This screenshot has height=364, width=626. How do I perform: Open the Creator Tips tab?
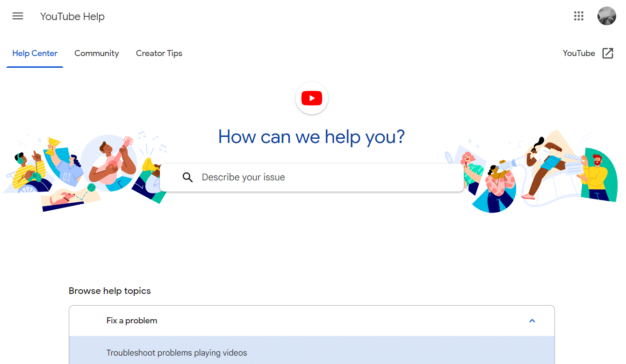[159, 53]
